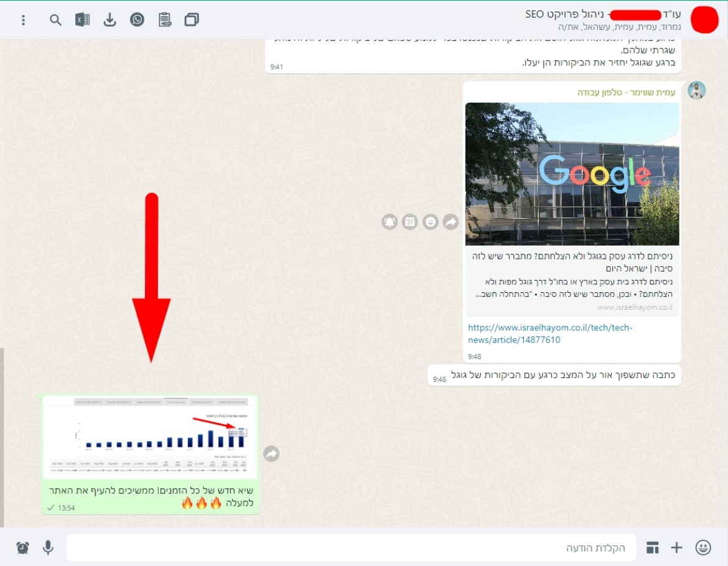728x566 pixels.
Task: Forward the bar chart image message
Action: pyautogui.click(x=271, y=453)
